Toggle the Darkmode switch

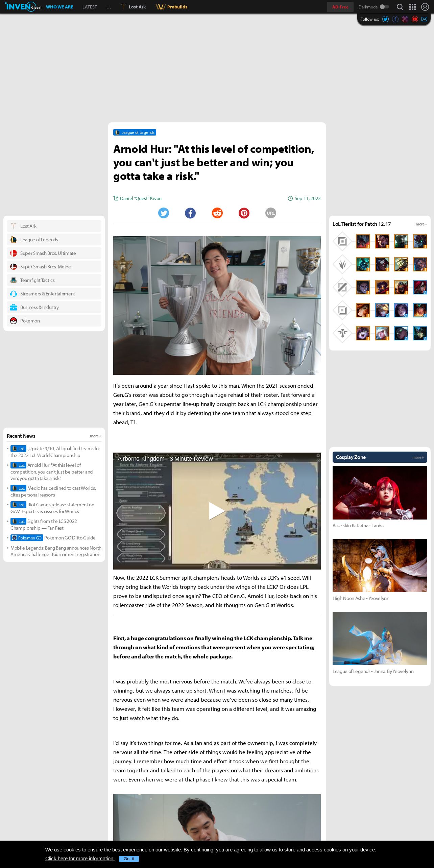pos(384,7)
